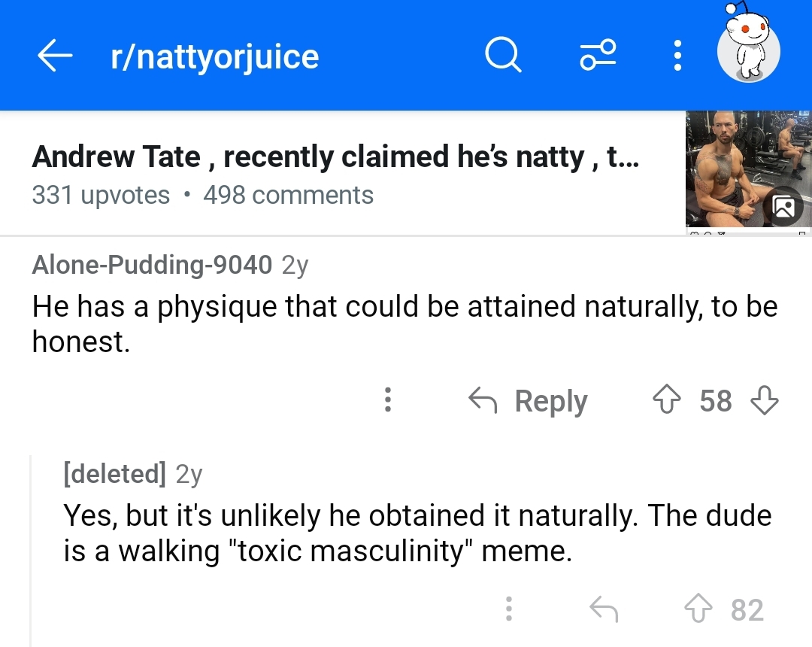Open the search icon in the top bar

(x=502, y=55)
